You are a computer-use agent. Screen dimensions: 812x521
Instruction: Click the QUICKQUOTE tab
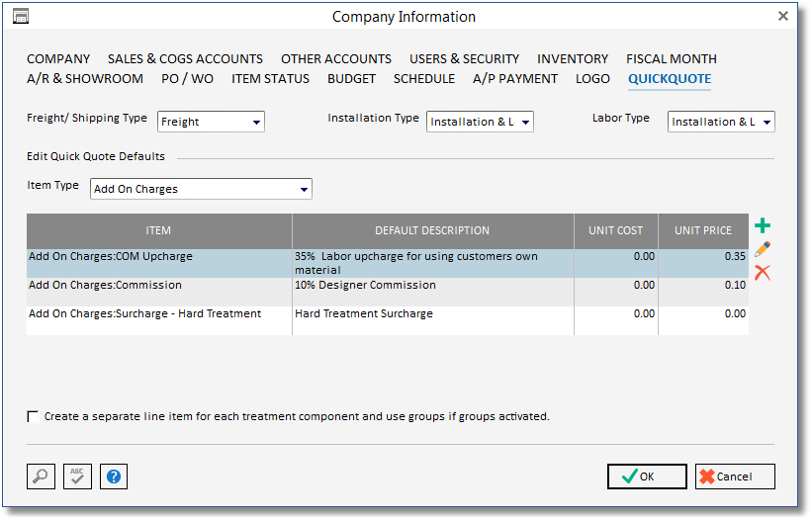point(670,79)
